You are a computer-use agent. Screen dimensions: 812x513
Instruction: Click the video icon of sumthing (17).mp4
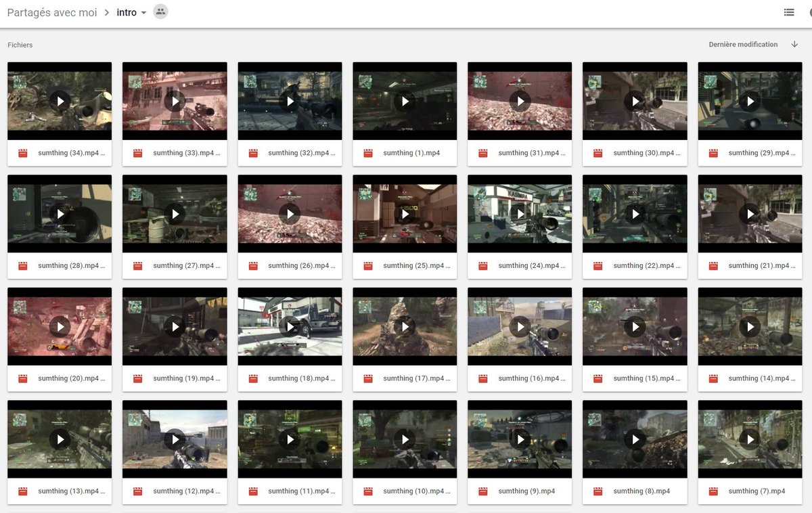pyautogui.click(x=368, y=379)
